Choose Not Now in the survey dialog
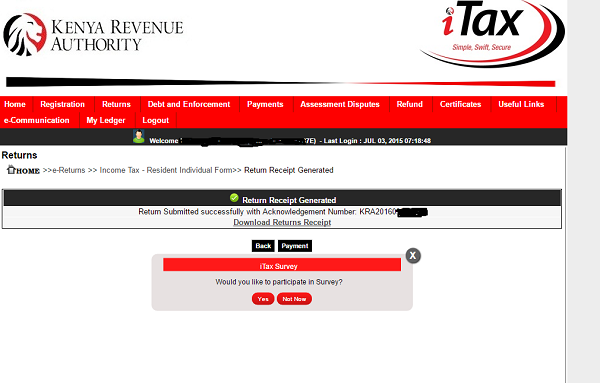Image resolution: width=600 pixels, height=383 pixels. coord(294,299)
